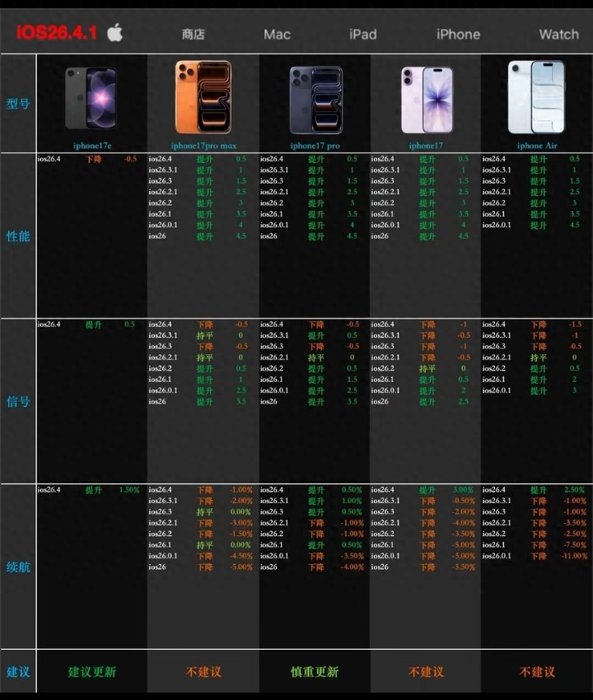Click 不建议 under the iphone17 column

point(426,671)
